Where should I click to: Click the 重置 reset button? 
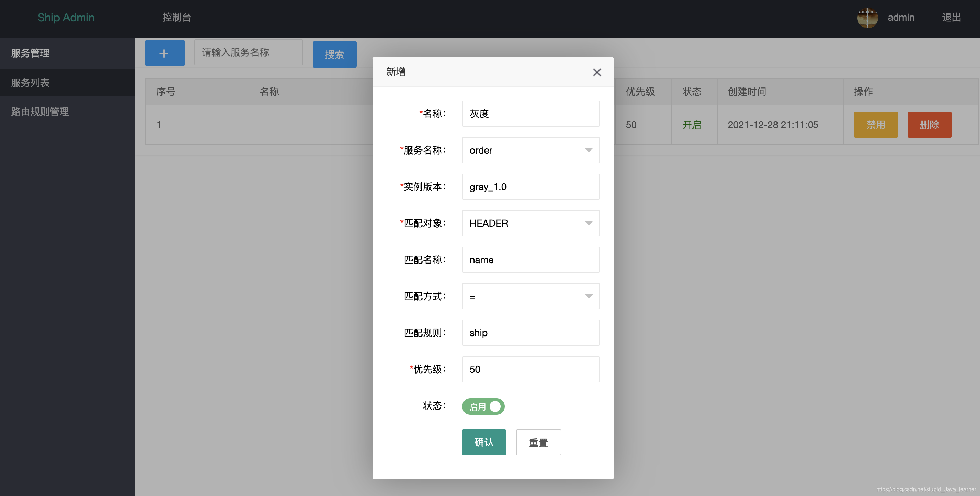[538, 442]
